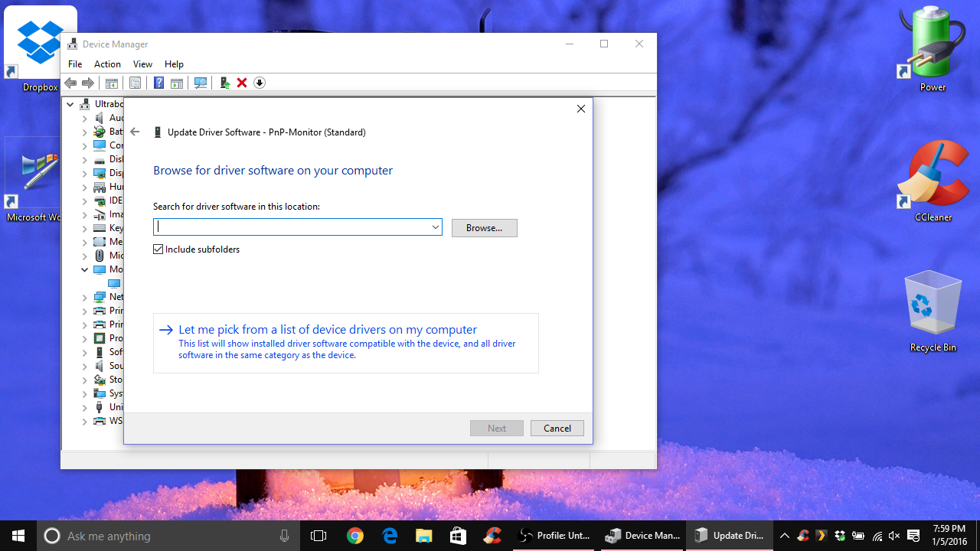The width and height of the screenshot is (980, 551).
Task: Open the driver location dropdown arrow
Action: click(435, 227)
